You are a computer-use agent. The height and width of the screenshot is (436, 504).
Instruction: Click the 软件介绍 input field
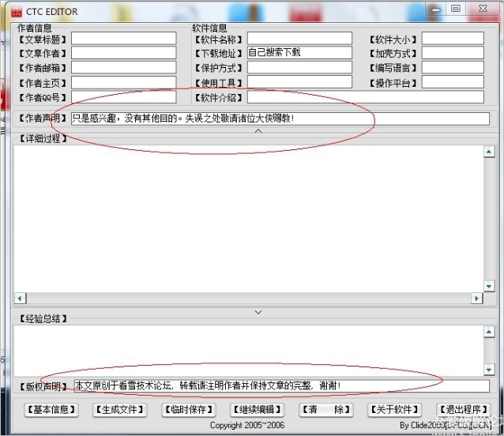[x=366, y=97]
